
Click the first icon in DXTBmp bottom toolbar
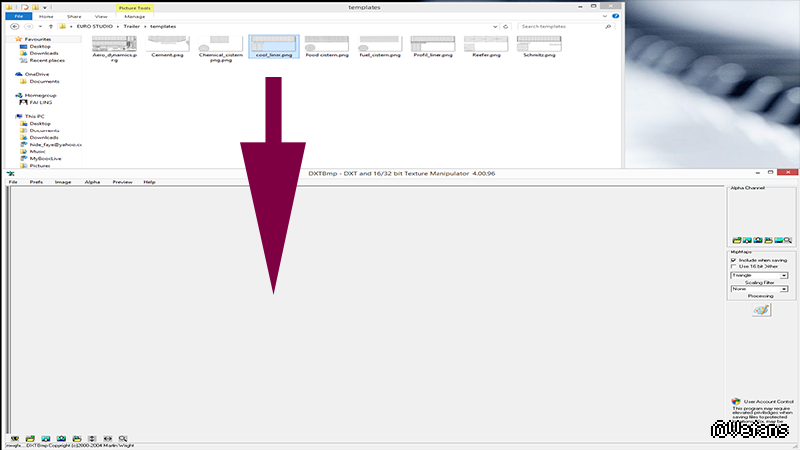point(15,438)
